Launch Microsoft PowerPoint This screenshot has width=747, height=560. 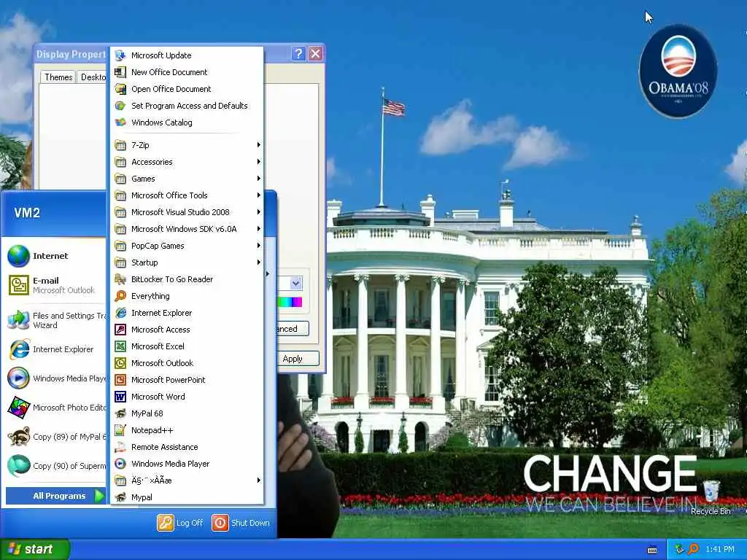coord(187,380)
